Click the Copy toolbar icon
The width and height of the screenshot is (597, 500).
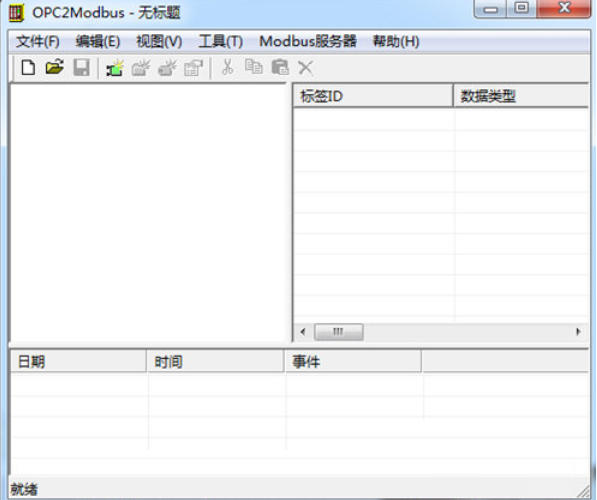tap(254, 67)
